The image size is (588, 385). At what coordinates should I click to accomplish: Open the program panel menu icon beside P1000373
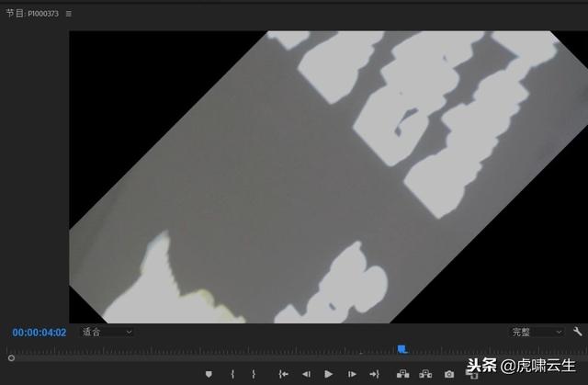click(x=69, y=14)
